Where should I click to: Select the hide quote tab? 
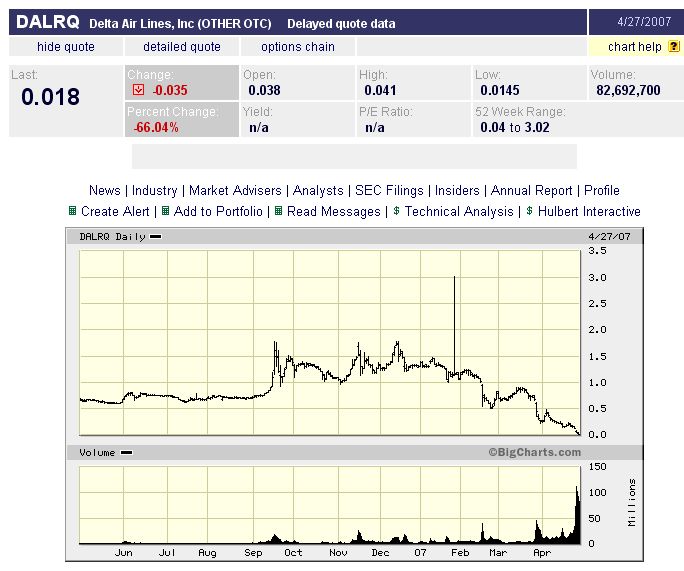66,47
